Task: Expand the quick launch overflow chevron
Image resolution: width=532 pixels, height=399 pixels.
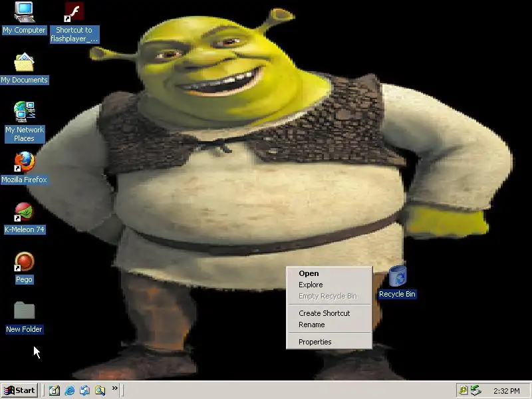Action: (115, 388)
